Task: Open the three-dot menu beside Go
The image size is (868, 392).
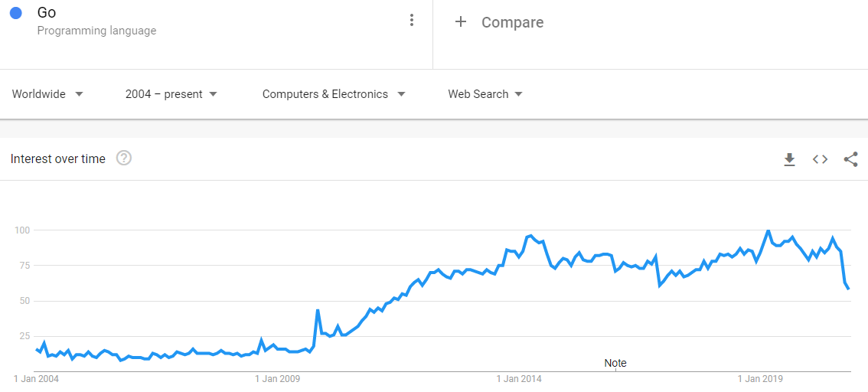Action: [411, 21]
